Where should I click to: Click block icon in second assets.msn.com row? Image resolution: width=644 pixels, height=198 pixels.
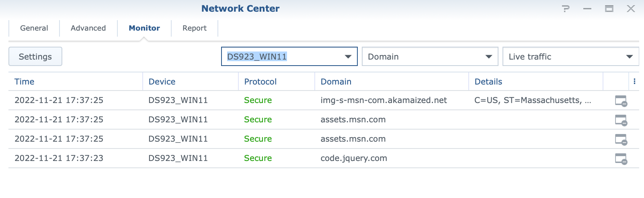pos(621,139)
